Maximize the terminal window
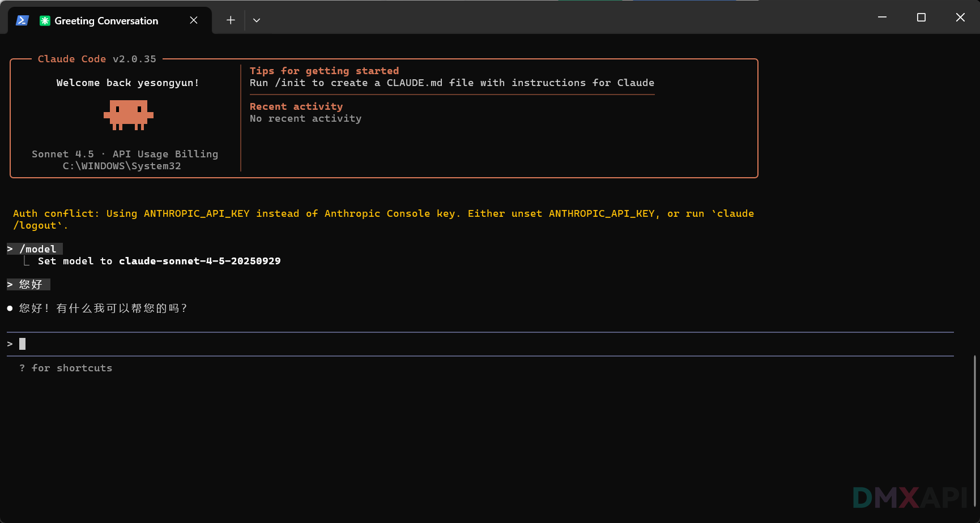This screenshot has width=980, height=523. (x=921, y=18)
